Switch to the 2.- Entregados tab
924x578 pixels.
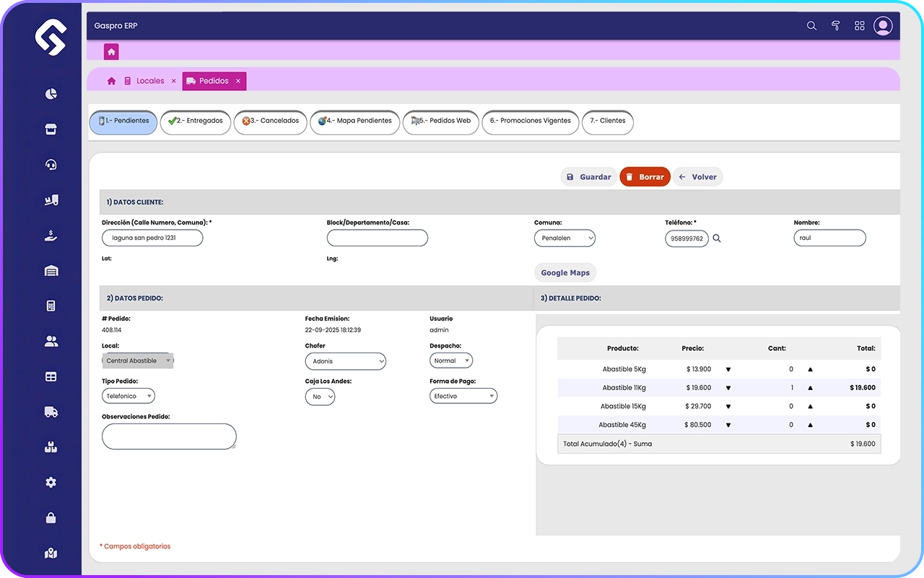pyautogui.click(x=196, y=121)
